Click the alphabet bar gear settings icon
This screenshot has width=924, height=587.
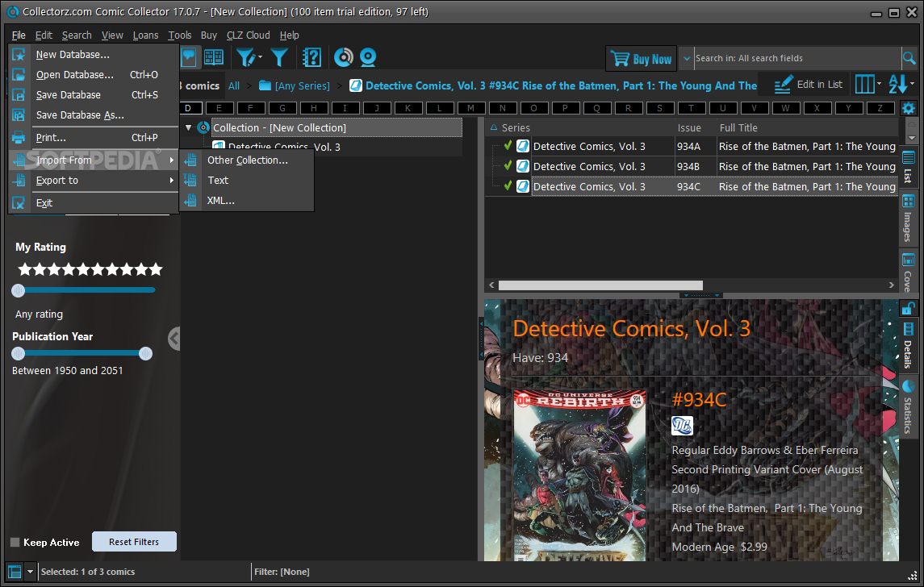(908, 108)
